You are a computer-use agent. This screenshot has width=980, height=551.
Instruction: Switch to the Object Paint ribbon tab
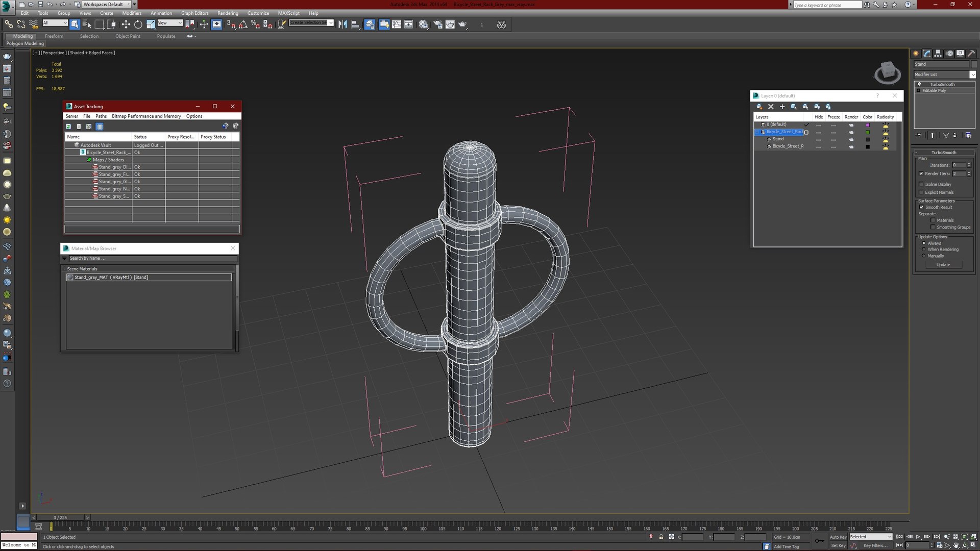[128, 36]
